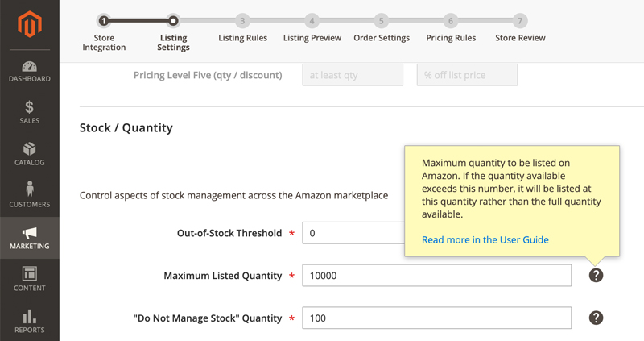Click the Pricing Level Five label text

208,75
